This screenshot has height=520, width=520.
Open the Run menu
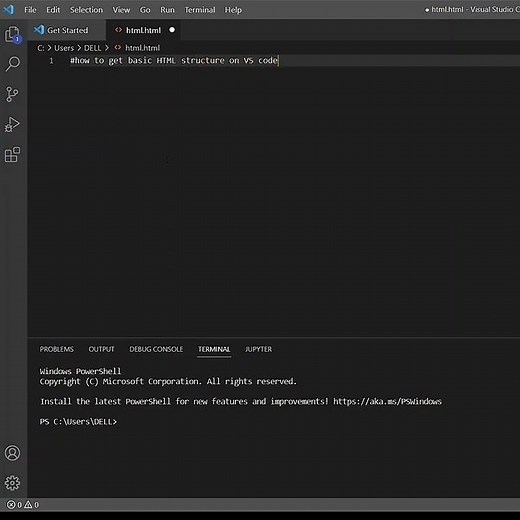(167, 10)
